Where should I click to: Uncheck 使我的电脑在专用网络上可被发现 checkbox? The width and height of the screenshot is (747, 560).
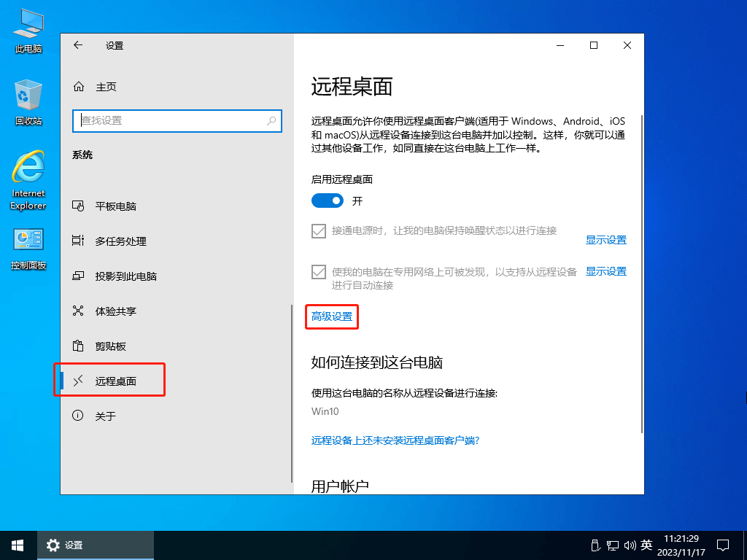coord(319,272)
